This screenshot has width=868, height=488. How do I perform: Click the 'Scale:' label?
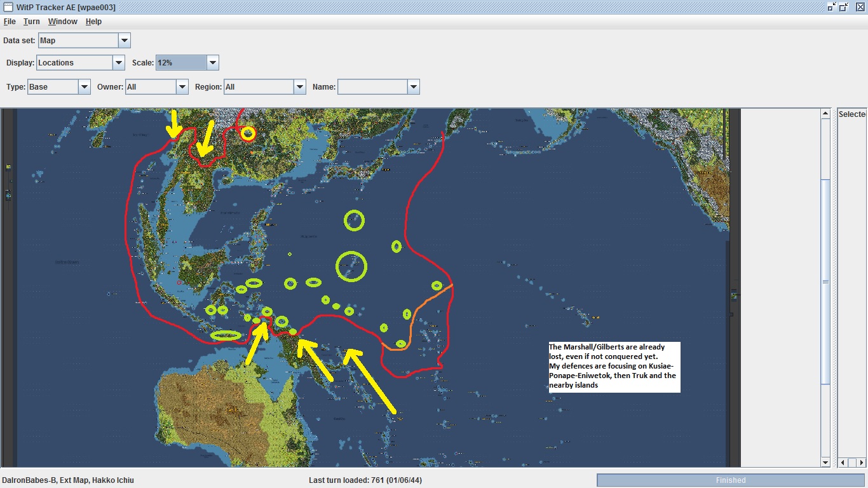tap(142, 63)
